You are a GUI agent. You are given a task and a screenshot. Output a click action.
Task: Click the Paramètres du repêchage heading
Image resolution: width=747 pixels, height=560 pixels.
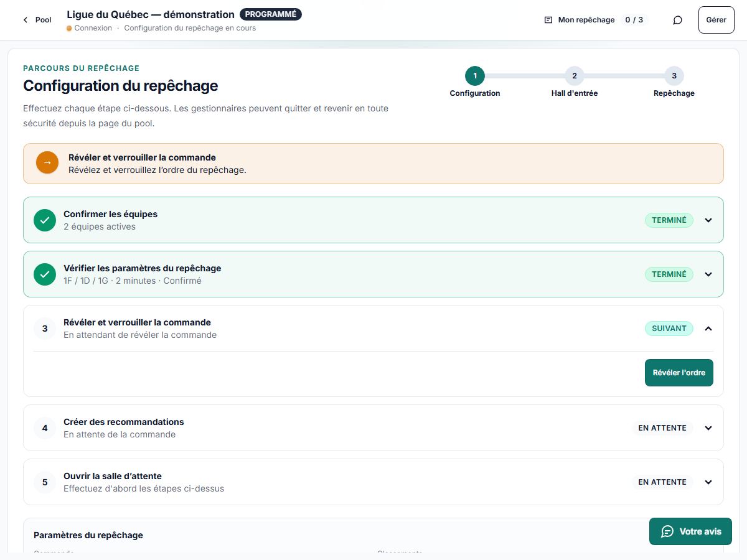pyautogui.click(x=88, y=535)
